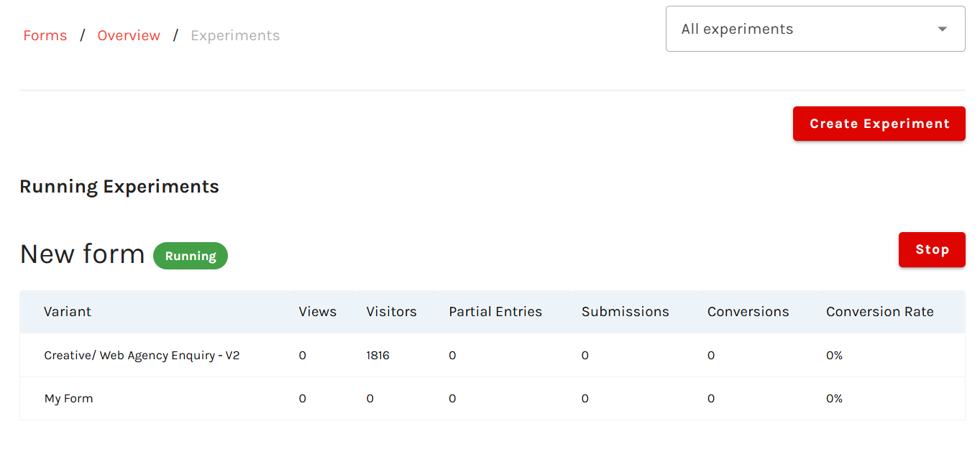Click the Variant column header
Viewport: 980px width, 462px height.
point(68,312)
